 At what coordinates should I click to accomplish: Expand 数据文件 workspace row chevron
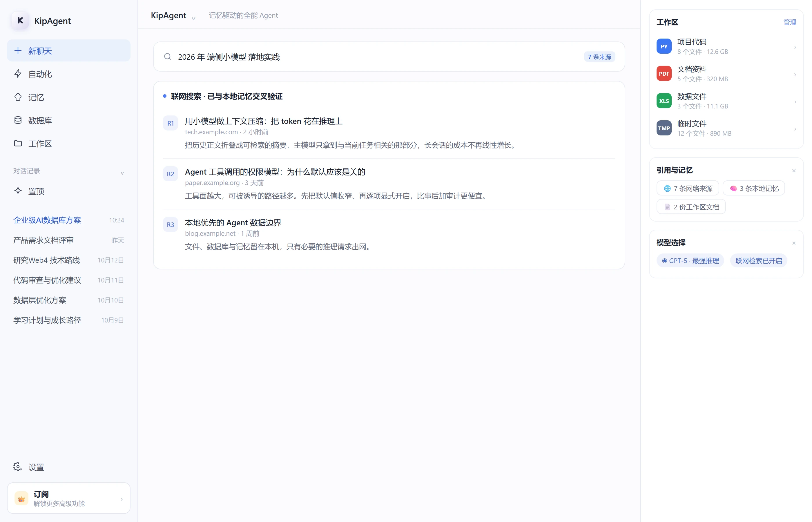[x=795, y=102]
